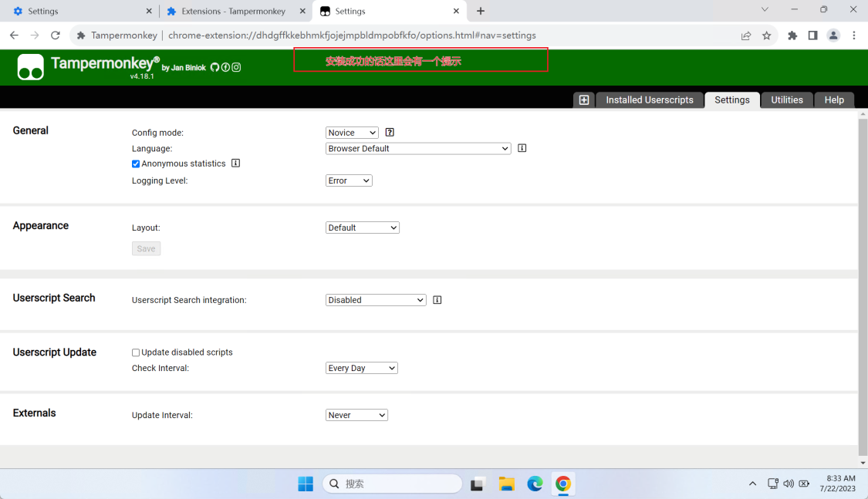Open Config mode help question icon
Viewport: 868px width, 499px height.
(x=390, y=132)
